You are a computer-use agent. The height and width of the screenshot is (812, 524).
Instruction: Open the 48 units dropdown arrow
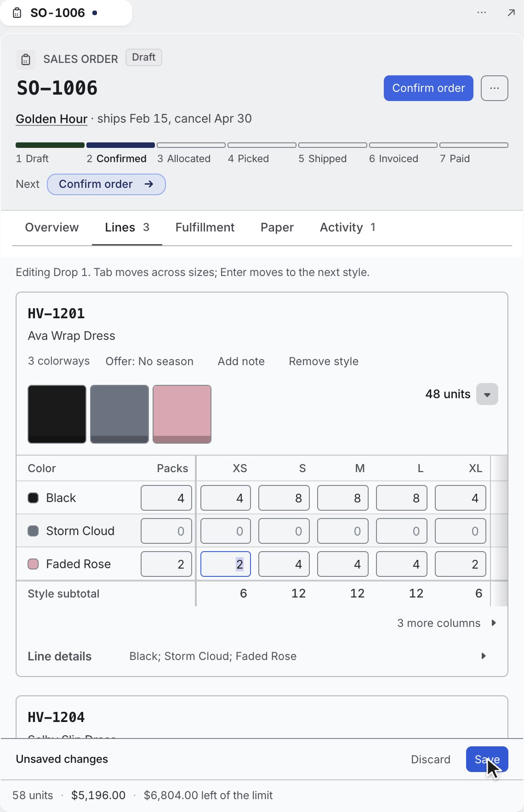[x=487, y=395]
